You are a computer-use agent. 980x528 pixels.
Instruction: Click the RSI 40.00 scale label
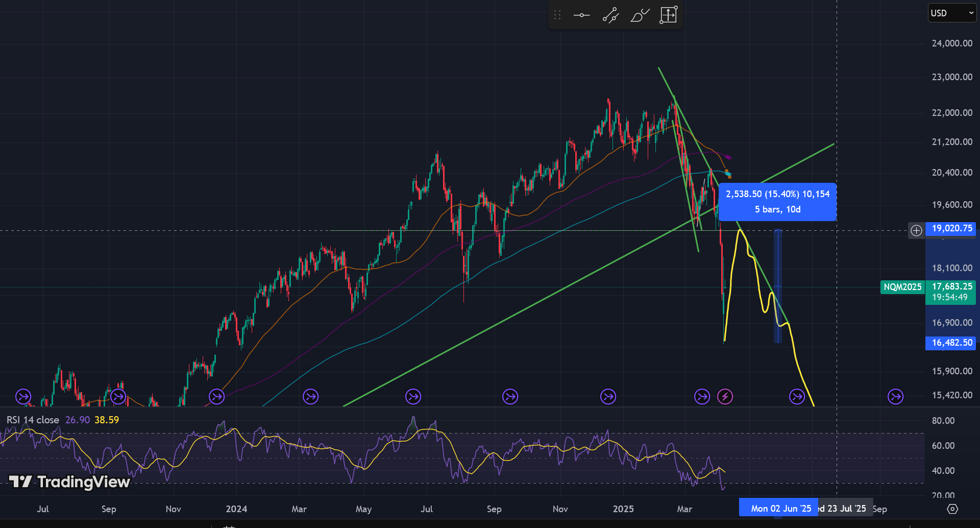tap(943, 471)
